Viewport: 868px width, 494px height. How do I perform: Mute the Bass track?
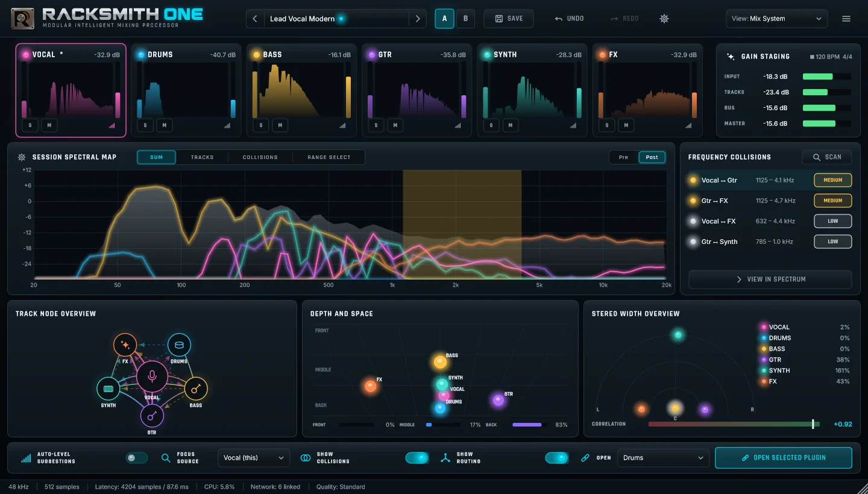280,125
